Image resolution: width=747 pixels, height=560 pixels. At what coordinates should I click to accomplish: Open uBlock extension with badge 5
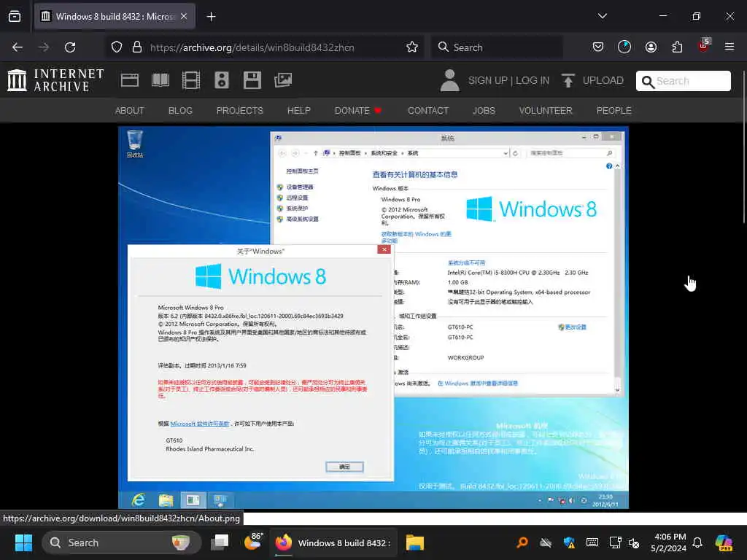[x=704, y=46]
